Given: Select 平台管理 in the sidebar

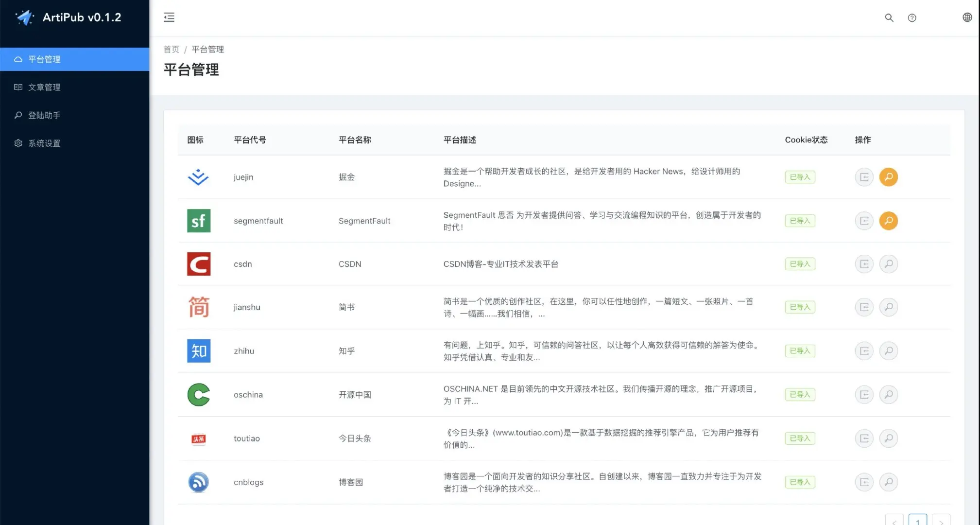Looking at the screenshot, I should (x=44, y=59).
